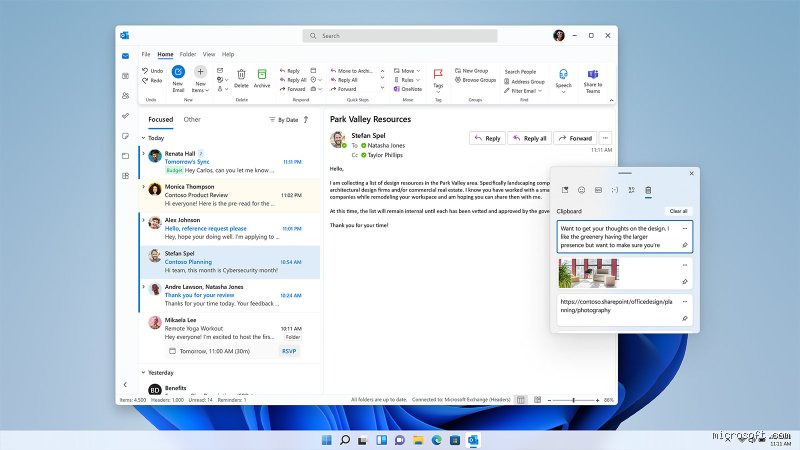Screen dimensions: 800x450
Task: Open the Calendar module in the left rail
Action: point(126,76)
